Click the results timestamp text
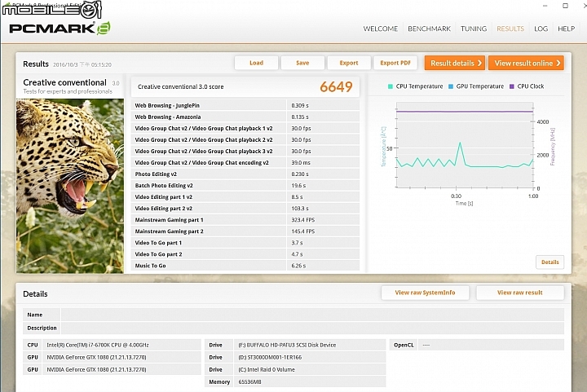 pos(82,64)
